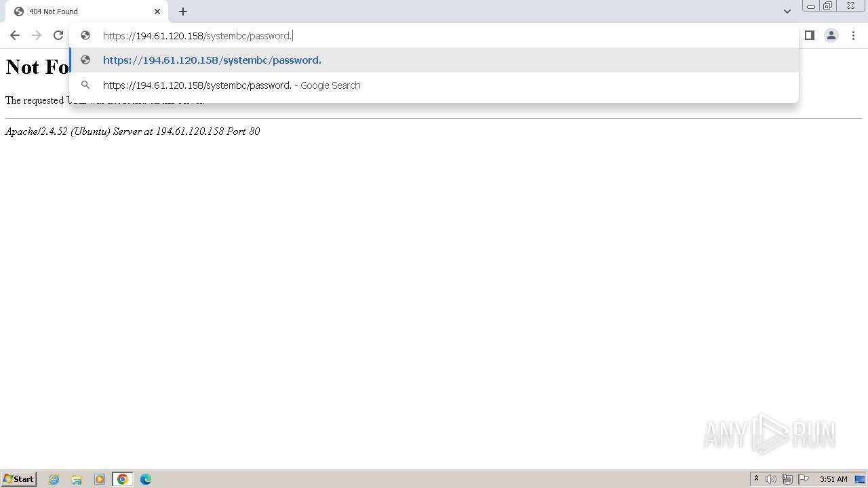868x488 pixels.
Task: Go back to the previous page
Action: (15, 35)
